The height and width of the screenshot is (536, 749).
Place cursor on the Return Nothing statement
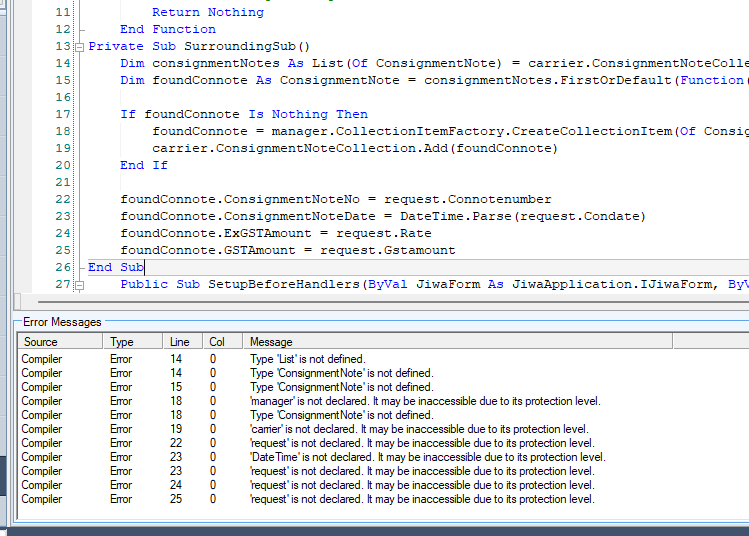pos(207,12)
